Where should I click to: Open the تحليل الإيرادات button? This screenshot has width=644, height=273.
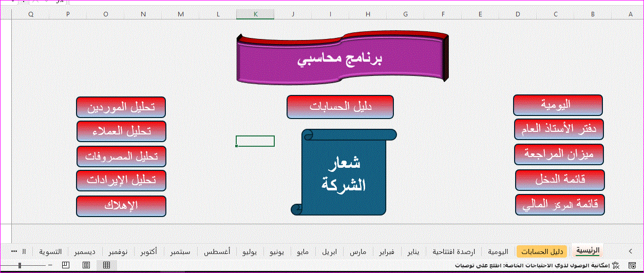click(121, 181)
